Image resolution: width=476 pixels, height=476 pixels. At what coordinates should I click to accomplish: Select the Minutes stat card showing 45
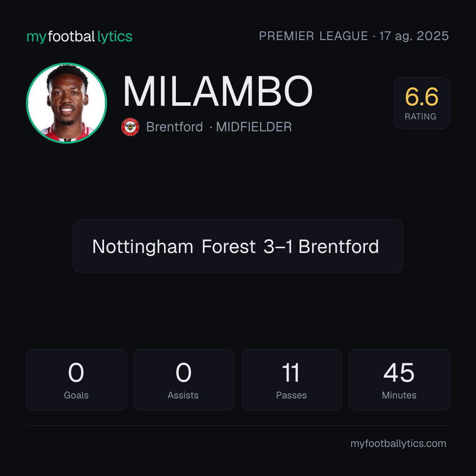399,380
